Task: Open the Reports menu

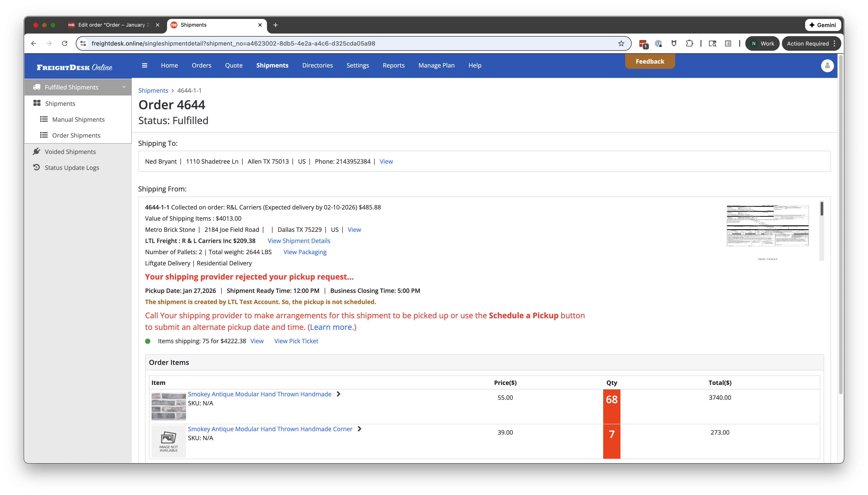Action: click(x=393, y=65)
